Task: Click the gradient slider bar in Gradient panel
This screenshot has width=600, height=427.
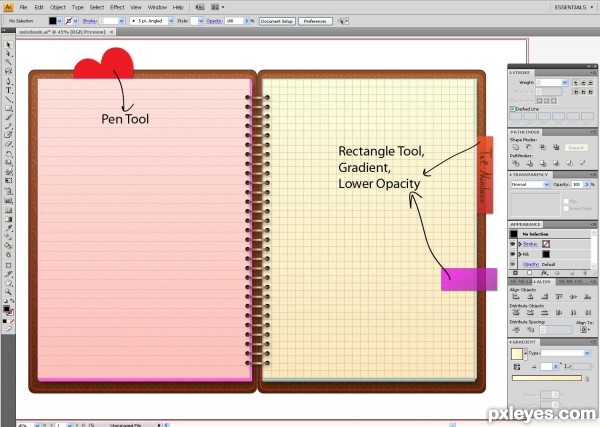Action: point(547,378)
